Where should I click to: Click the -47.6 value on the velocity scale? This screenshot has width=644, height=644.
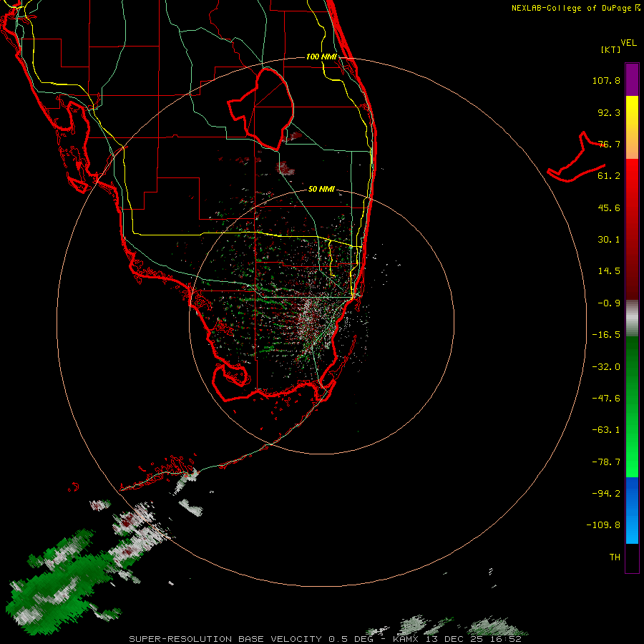(x=606, y=399)
